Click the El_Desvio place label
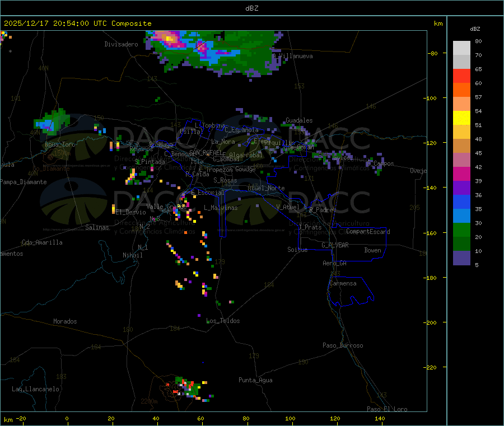504x426 pixels. [x=130, y=212]
